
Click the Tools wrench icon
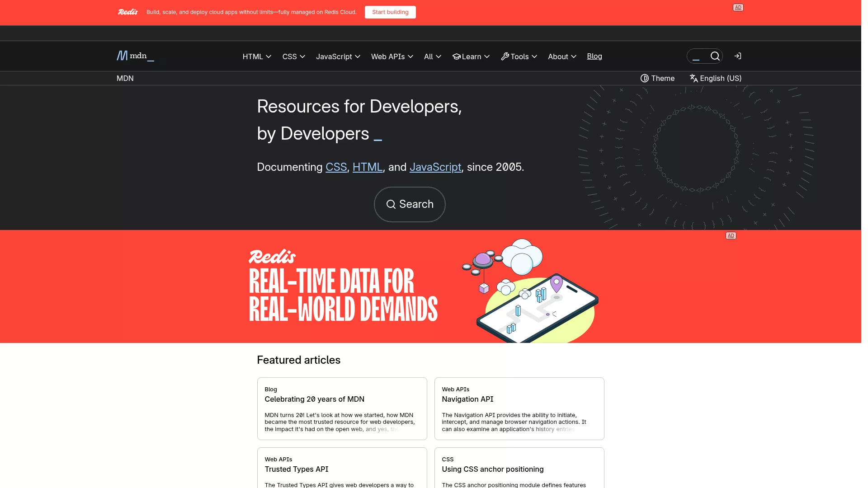coord(505,56)
